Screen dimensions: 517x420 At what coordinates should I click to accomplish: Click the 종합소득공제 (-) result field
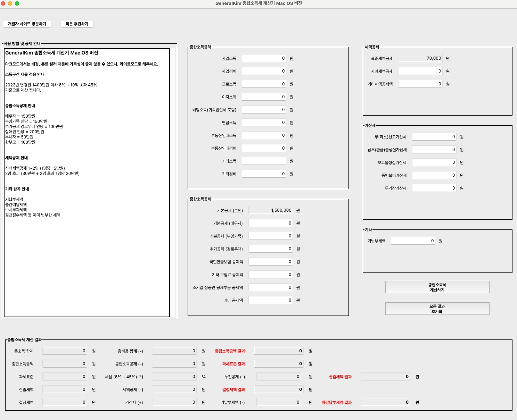coord(174,364)
